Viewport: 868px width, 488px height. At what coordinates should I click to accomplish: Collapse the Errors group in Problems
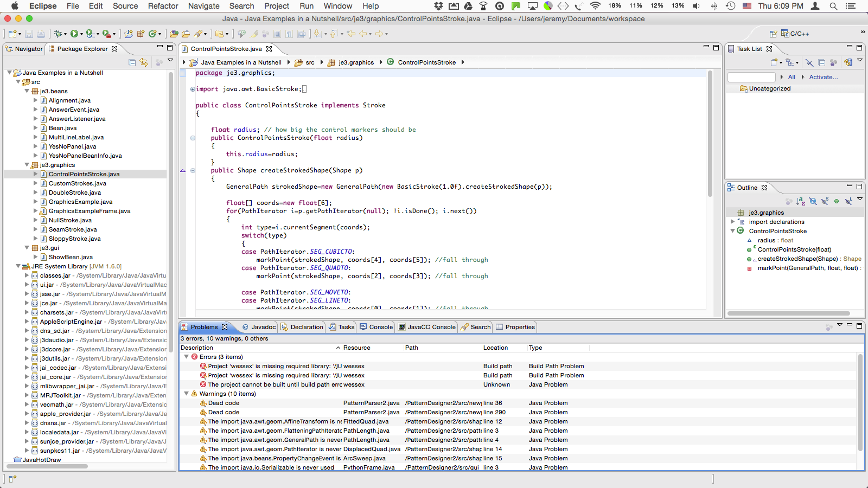tap(187, 357)
